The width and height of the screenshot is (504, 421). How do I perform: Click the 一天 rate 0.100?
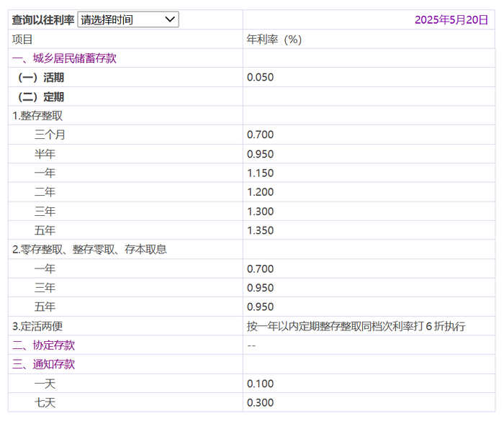(260, 384)
